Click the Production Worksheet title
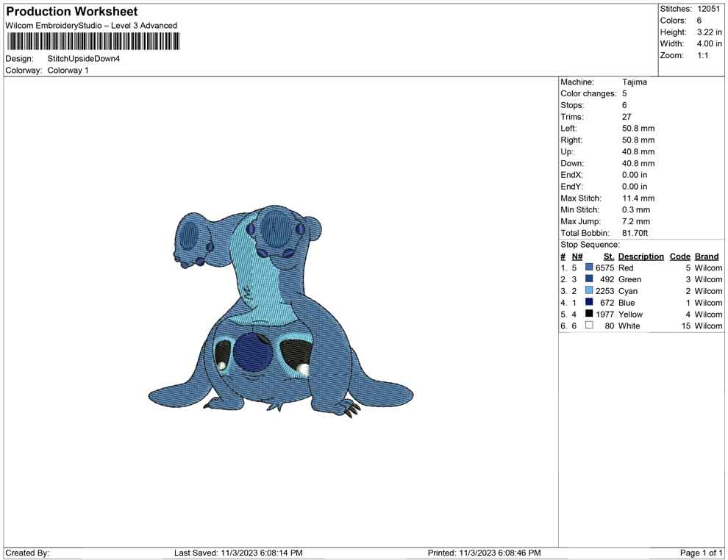Viewport: 728px width, 560px height. click(71, 12)
